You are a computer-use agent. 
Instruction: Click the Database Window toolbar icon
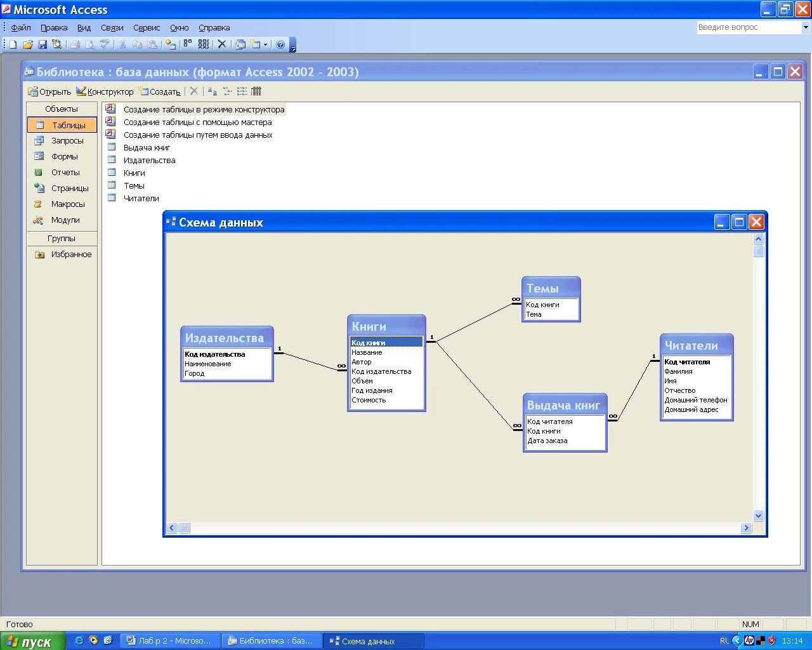click(240, 44)
